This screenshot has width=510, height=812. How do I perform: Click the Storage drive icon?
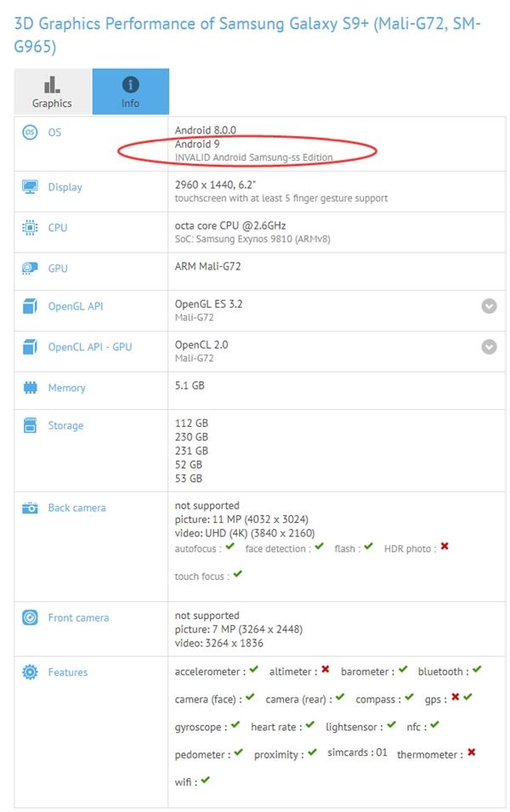pyautogui.click(x=30, y=425)
